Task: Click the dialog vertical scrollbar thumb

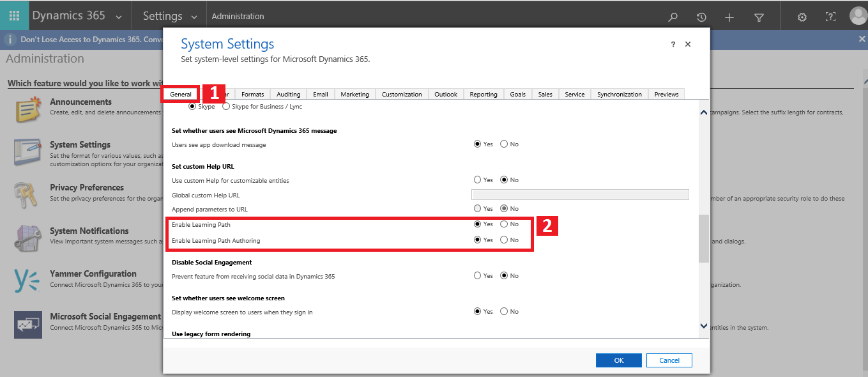Action: pos(704,238)
